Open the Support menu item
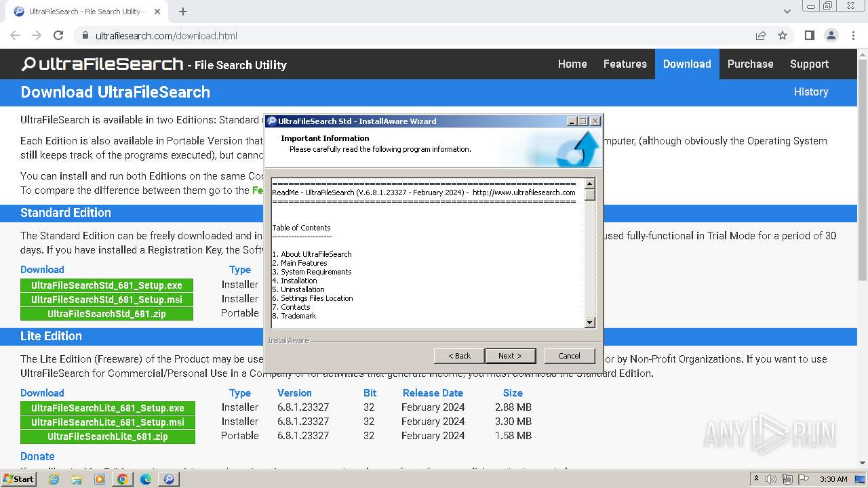This screenshot has width=868, height=488. [x=809, y=64]
